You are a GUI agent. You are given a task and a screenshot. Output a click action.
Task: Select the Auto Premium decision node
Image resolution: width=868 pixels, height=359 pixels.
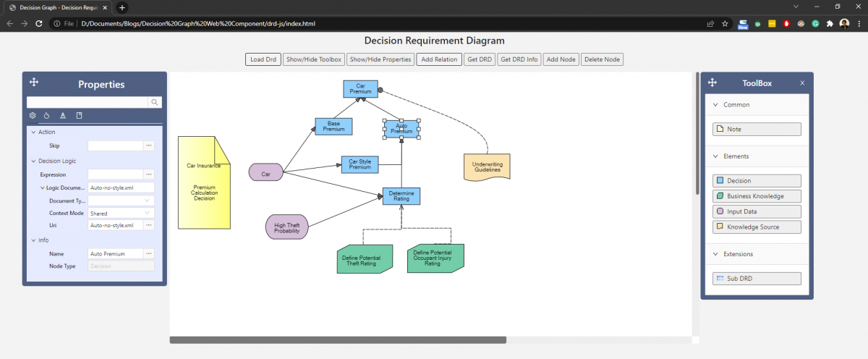[x=401, y=129]
